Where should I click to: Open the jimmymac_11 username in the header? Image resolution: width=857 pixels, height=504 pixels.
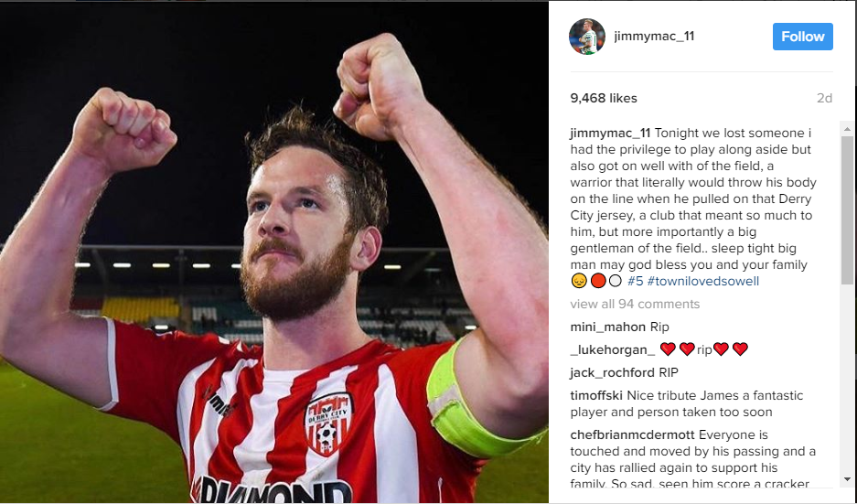point(654,36)
